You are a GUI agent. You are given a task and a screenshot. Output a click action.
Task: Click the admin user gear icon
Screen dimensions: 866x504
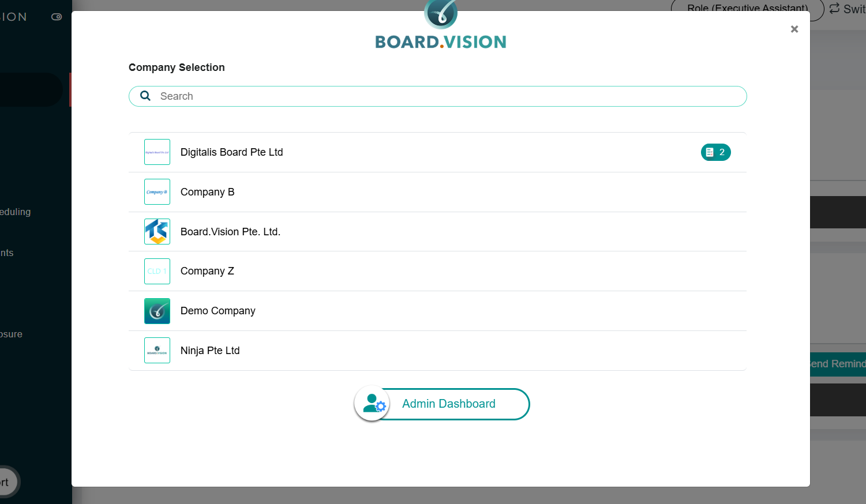pyautogui.click(x=373, y=404)
